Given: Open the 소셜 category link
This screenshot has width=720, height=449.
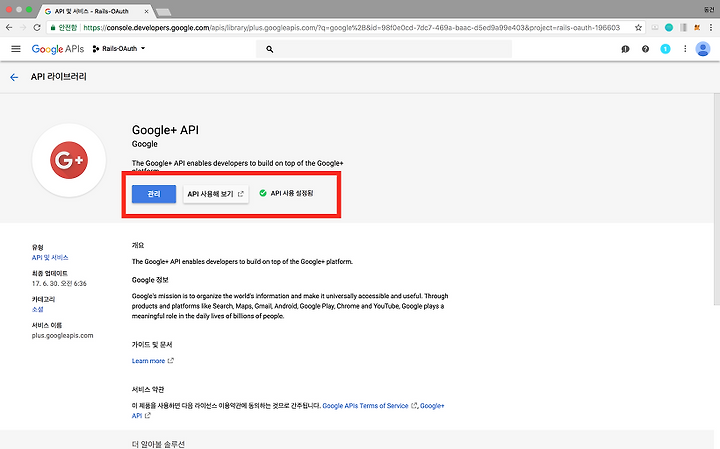Looking at the screenshot, I should [37, 309].
